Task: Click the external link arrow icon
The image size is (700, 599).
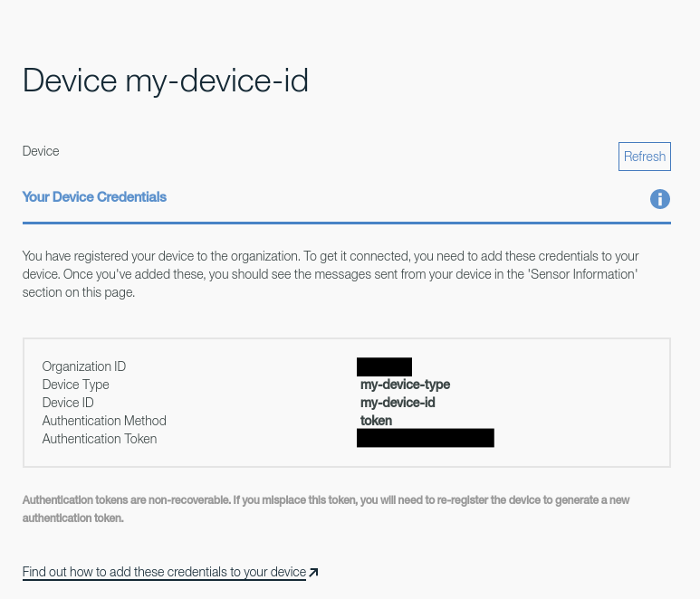Action: point(314,573)
